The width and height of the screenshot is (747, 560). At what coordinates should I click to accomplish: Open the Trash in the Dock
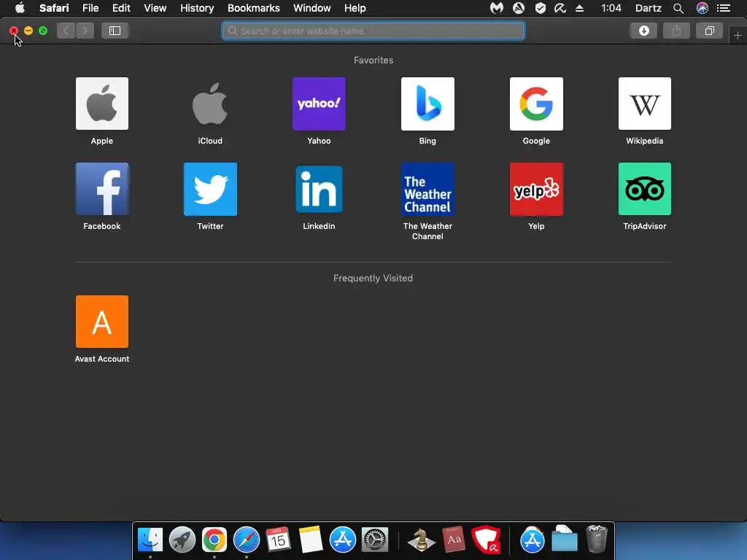click(597, 539)
